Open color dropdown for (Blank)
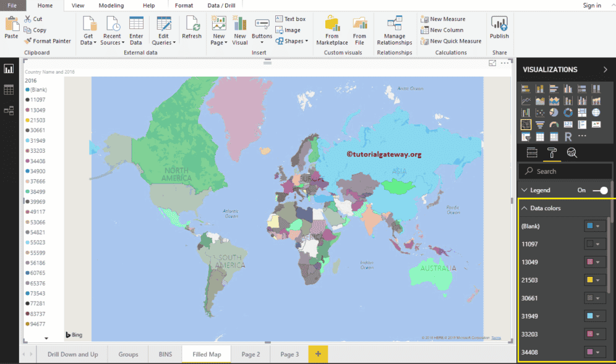The width and height of the screenshot is (616, 364). pyautogui.click(x=597, y=226)
